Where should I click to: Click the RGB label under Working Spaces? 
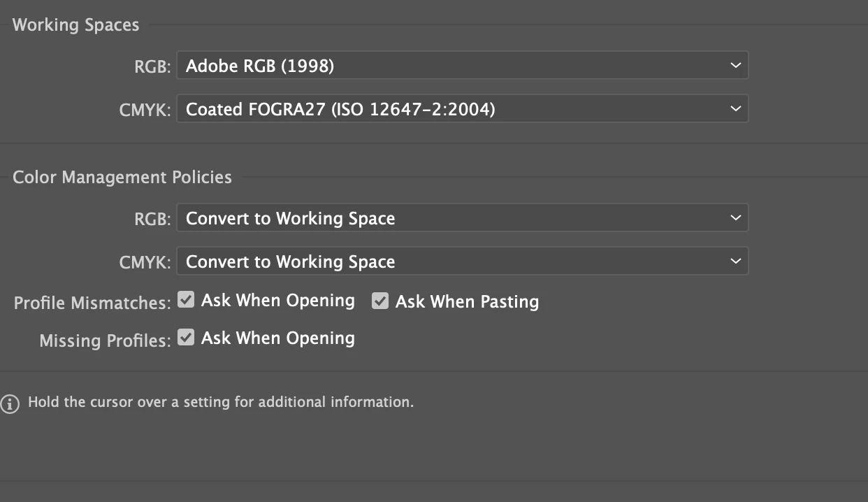click(x=152, y=67)
